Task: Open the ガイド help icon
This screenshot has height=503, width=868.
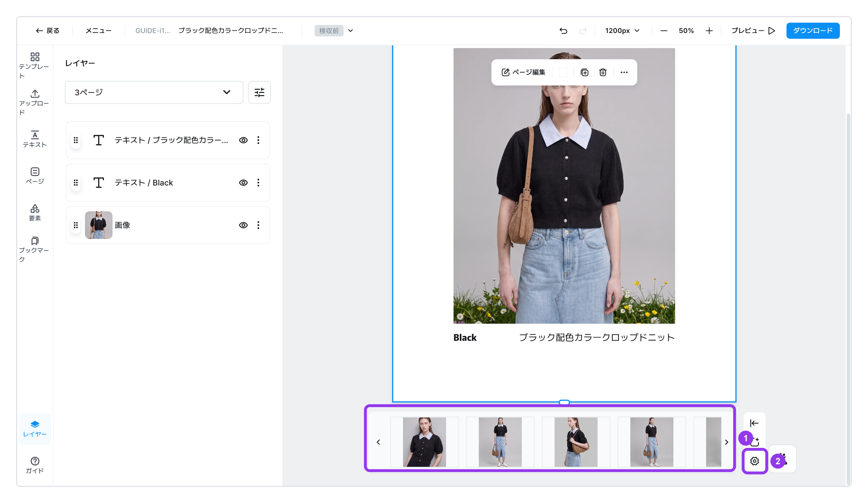Action: tap(34, 465)
